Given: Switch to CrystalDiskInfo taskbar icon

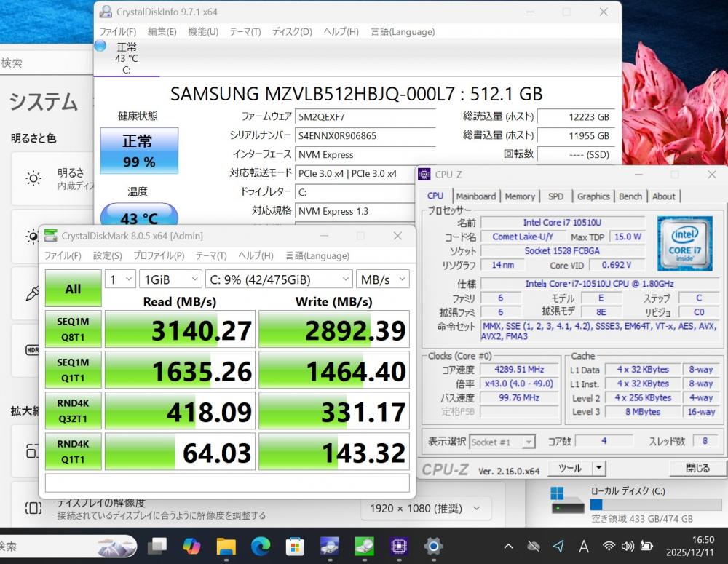Looking at the screenshot, I should tap(330, 547).
